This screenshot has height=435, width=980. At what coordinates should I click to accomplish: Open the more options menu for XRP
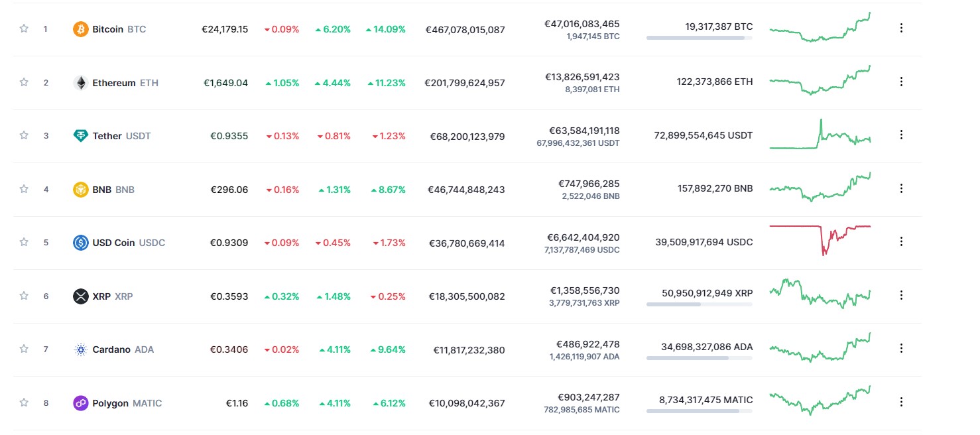(x=901, y=295)
